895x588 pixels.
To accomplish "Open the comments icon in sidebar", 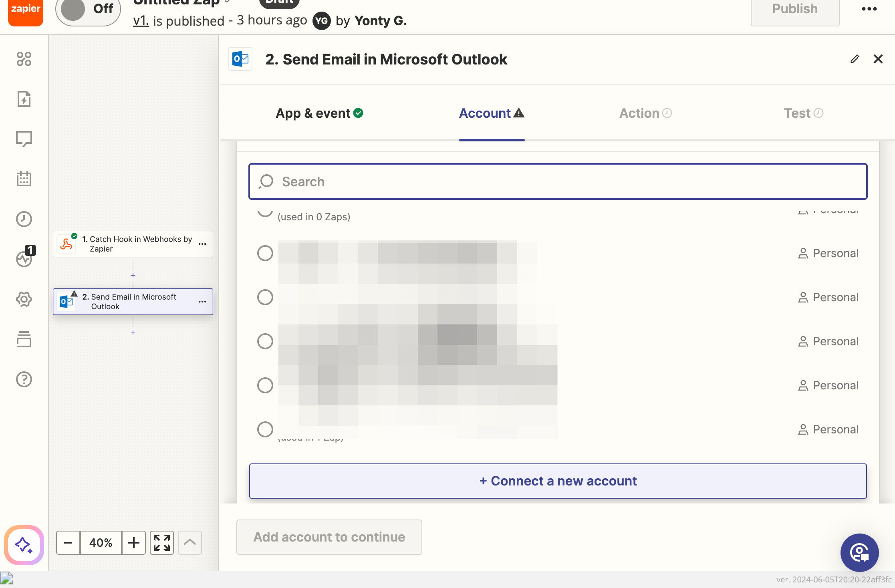I will 24,139.
